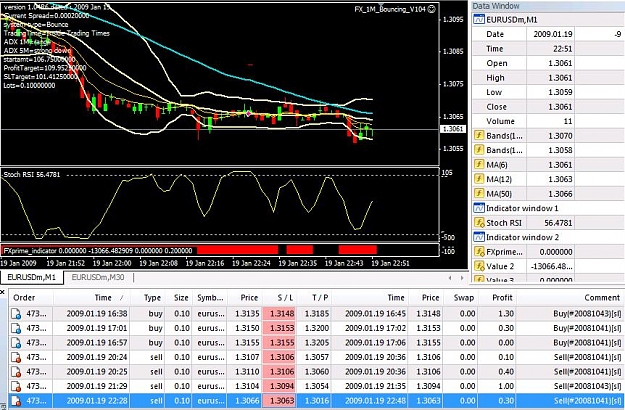Image resolution: width=625 pixels, height=410 pixels.
Task: Select the Buy(#20081043)[sl] comment
Action: 587,314
